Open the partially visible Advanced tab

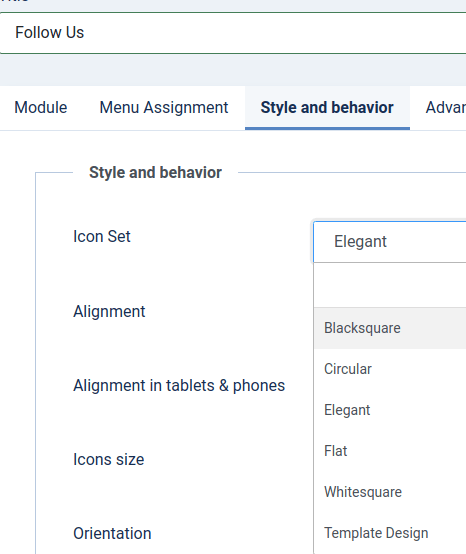(x=446, y=108)
